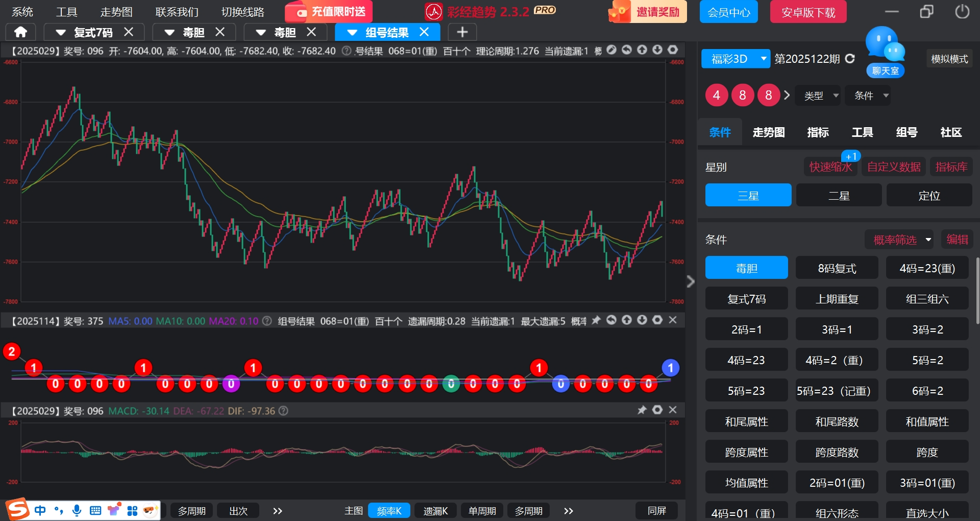
Task: Open Sogou toolbox grid icon
Action: pos(132,510)
